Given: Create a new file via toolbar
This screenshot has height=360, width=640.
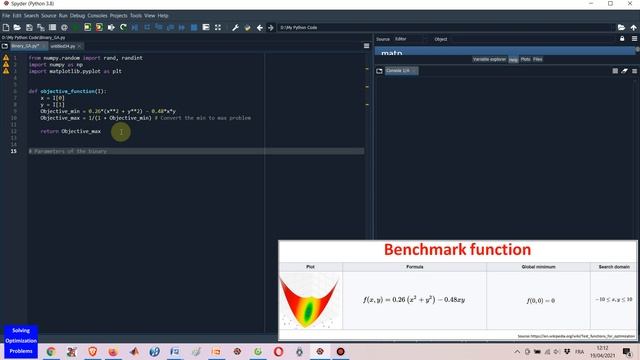Looking at the screenshot, I should pos(6,27).
